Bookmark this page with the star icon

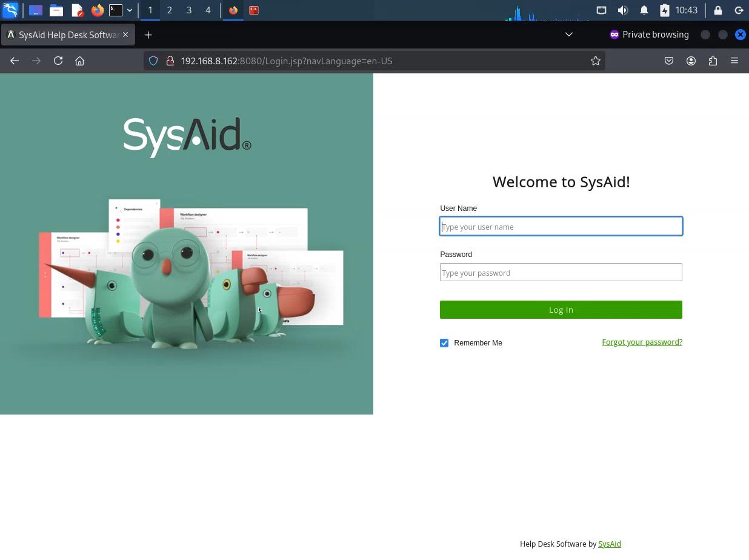pyautogui.click(x=596, y=61)
